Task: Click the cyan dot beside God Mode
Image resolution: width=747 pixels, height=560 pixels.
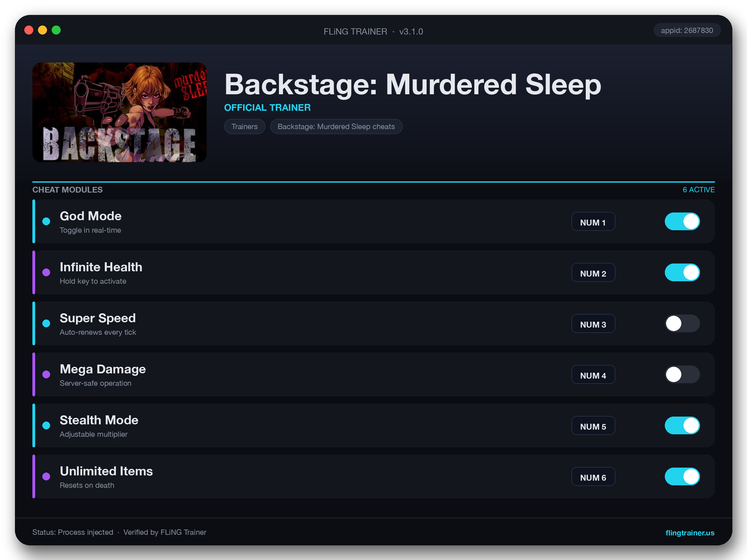Action: (46, 222)
